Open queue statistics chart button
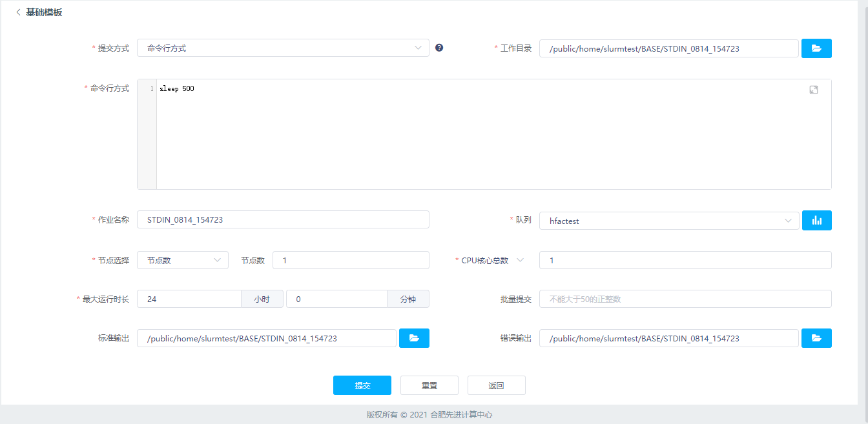Image resolution: width=868 pixels, height=424 pixels. [816, 221]
